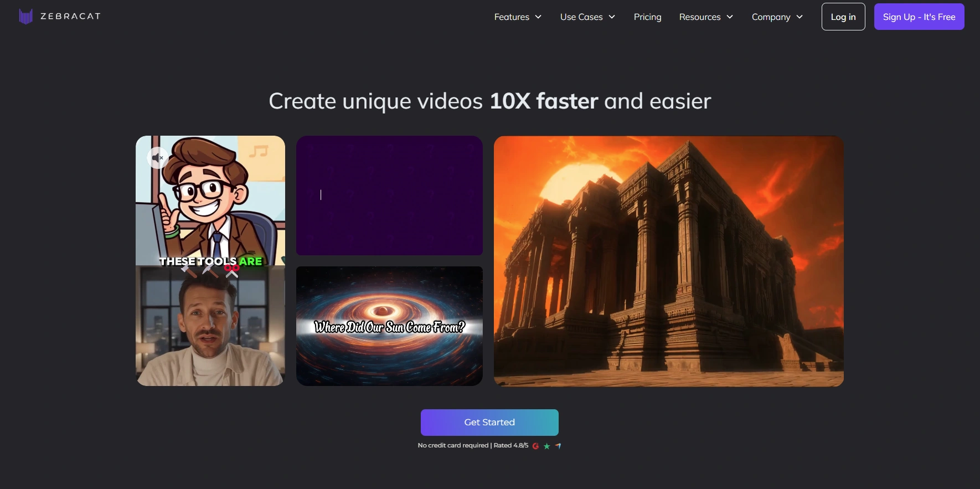The height and width of the screenshot is (489, 980).
Task: Click the Zebracat logo icon
Action: coord(25,17)
